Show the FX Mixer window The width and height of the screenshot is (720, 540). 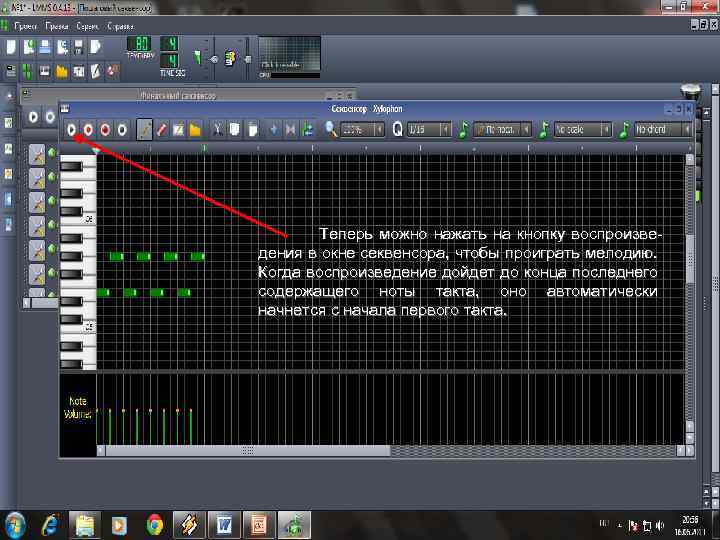(79, 71)
